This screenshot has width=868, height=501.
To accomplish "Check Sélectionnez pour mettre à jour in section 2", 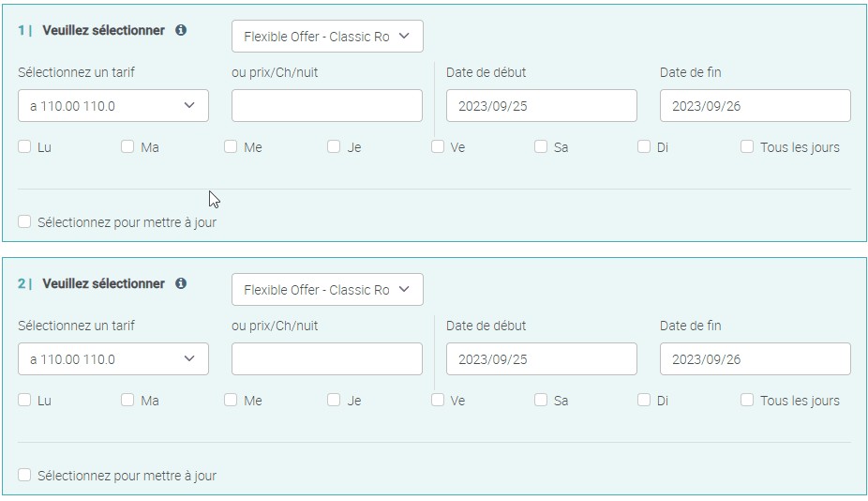I will pos(24,475).
